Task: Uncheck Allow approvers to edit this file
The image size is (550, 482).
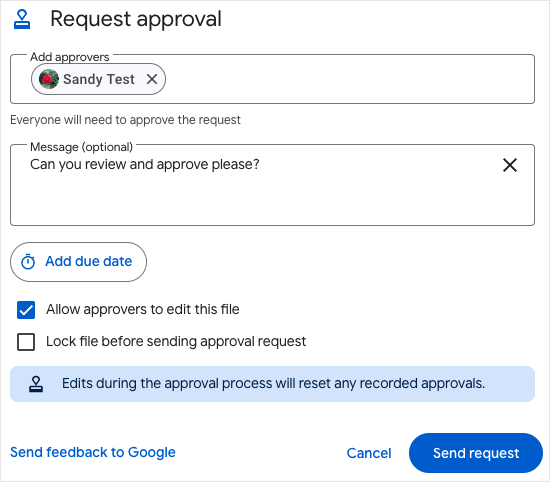Action: coord(26,310)
